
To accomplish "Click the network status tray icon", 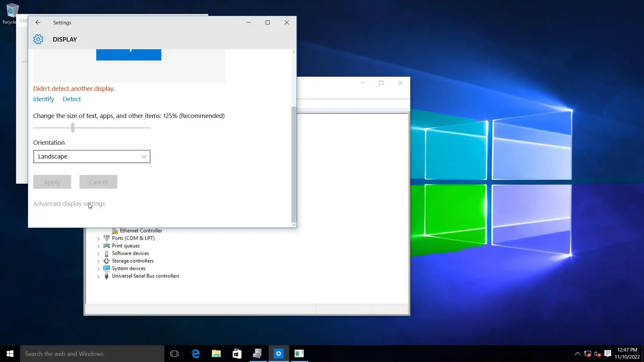I will click(587, 354).
